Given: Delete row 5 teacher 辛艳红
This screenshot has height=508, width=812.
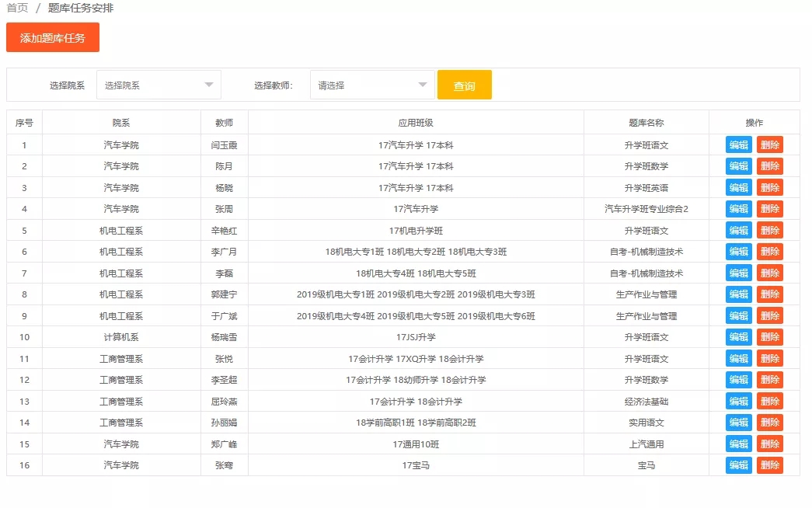Looking at the screenshot, I should click(769, 231).
